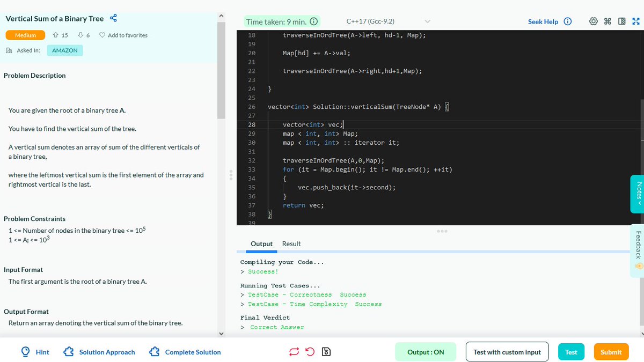Click the Medium difficulty badge

pyautogui.click(x=26, y=35)
